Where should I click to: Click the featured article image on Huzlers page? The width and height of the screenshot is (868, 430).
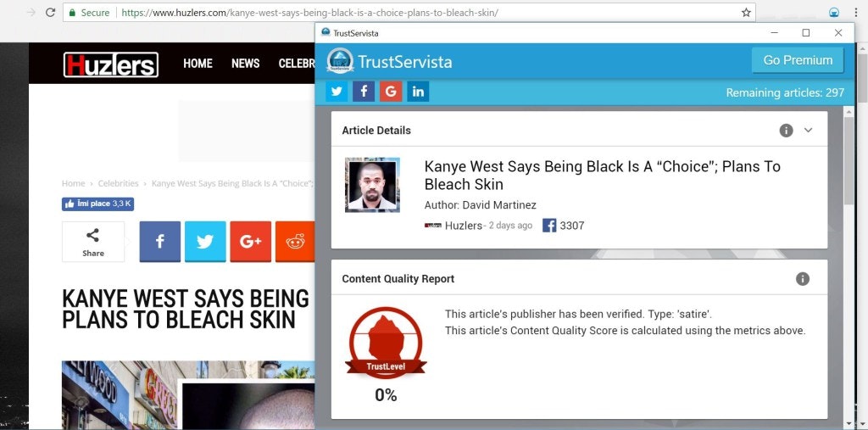coord(188,395)
